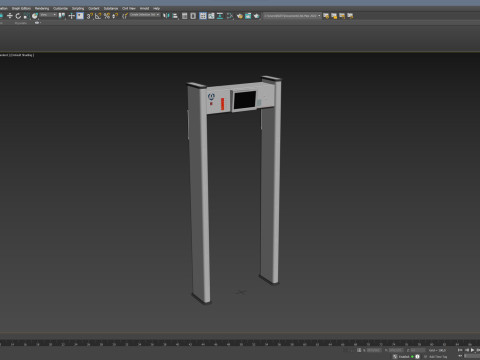Click the Mirror tool icon

tap(166, 16)
